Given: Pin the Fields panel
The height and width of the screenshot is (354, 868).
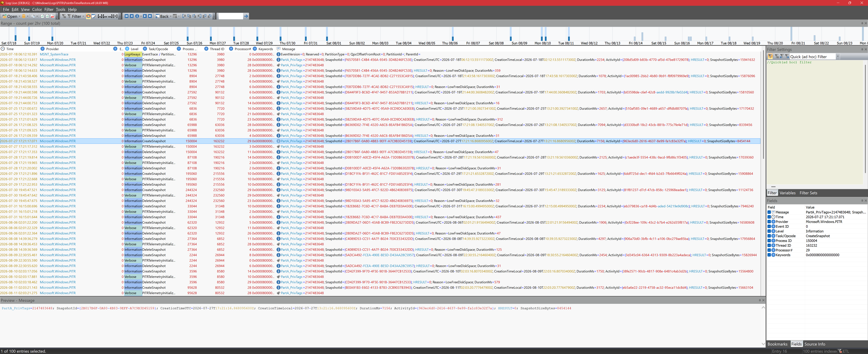Looking at the screenshot, I should click(862, 200).
